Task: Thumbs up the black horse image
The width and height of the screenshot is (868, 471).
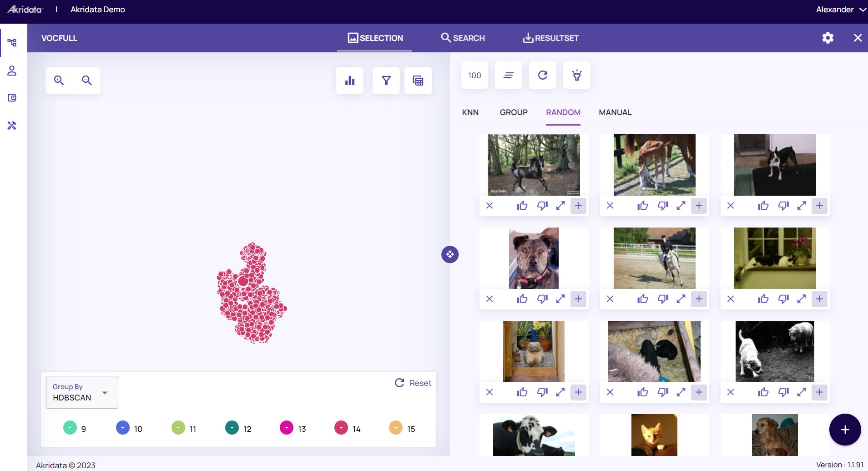Action: pyautogui.click(x=522, y=206)
